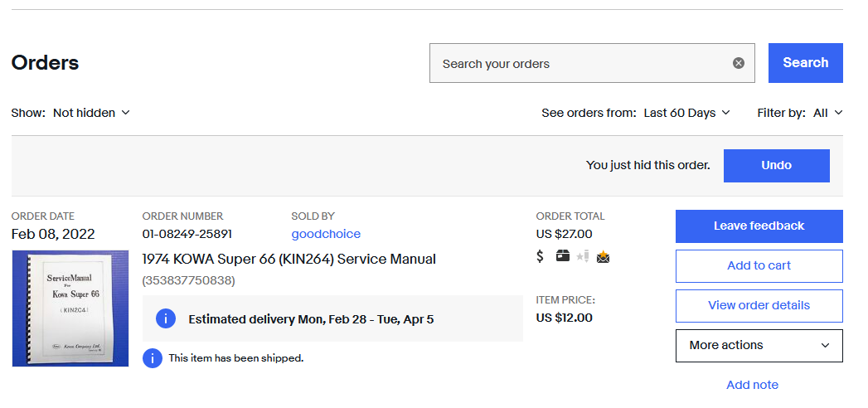Expand the Filter by All dropdown
This screenshot has width=868, height=408.
point(827,113)
